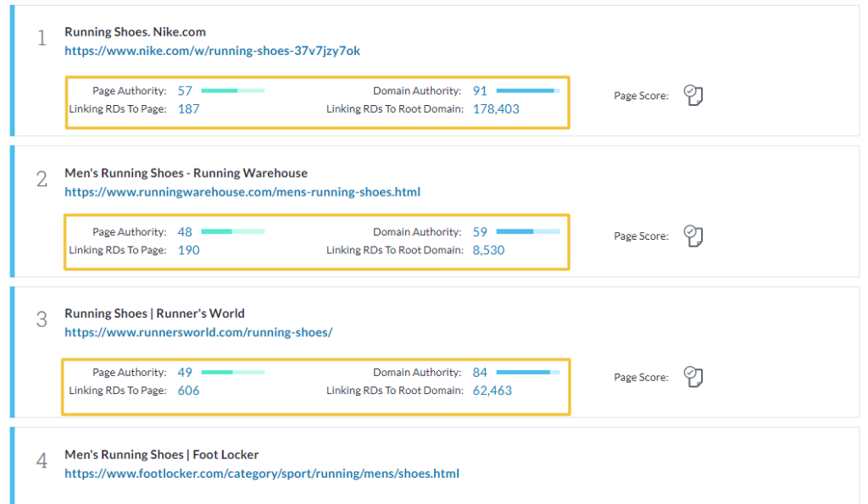Open the nike.com running-shoes URL
The image size is (868, 504).
click(212, 51)
